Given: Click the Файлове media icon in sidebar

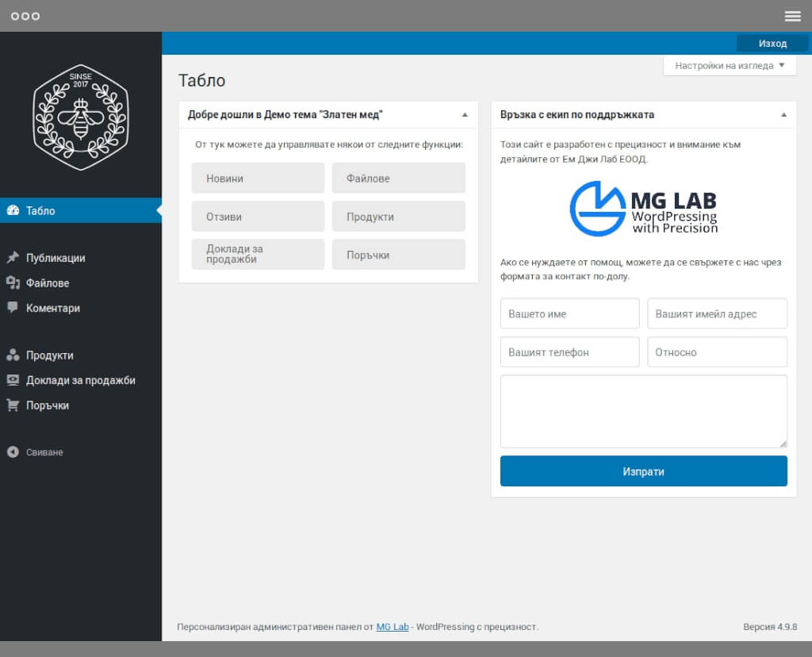Looking at the screenshot, I should point(13,282).
